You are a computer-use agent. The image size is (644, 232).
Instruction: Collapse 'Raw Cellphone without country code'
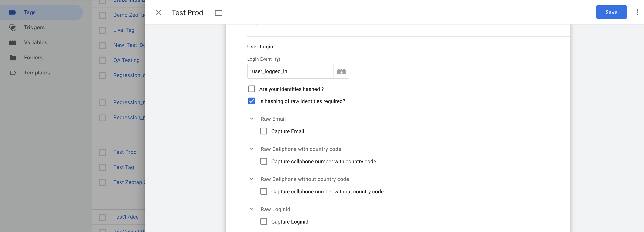click(252, 179)
